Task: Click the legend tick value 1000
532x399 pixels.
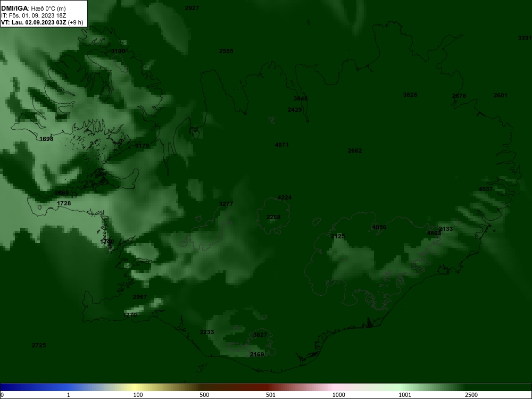Action: pos(338,395)
